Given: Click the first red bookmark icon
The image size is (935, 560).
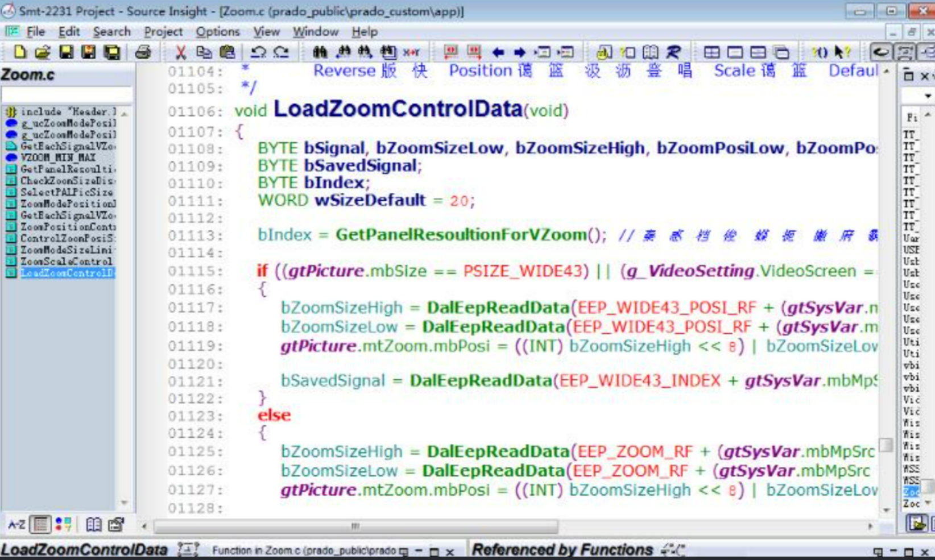Looking at the screenshot, I should tap(450, 52).
